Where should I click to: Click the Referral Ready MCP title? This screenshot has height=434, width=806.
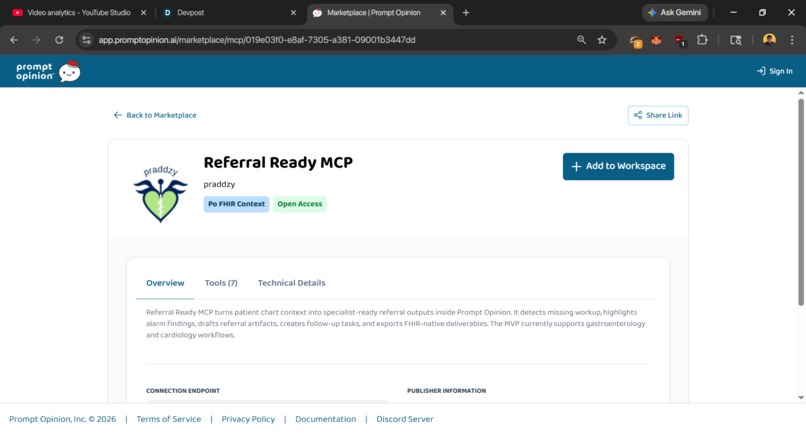278,162
